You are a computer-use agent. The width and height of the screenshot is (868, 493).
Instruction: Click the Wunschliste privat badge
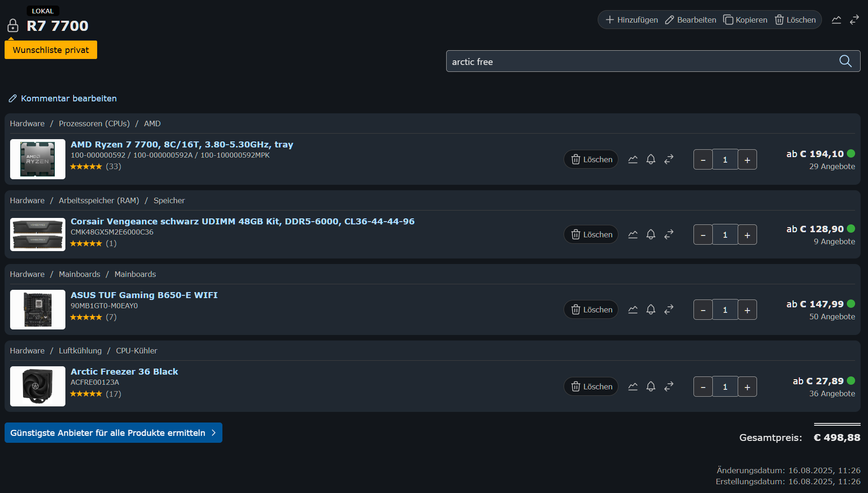click(51, 50)
